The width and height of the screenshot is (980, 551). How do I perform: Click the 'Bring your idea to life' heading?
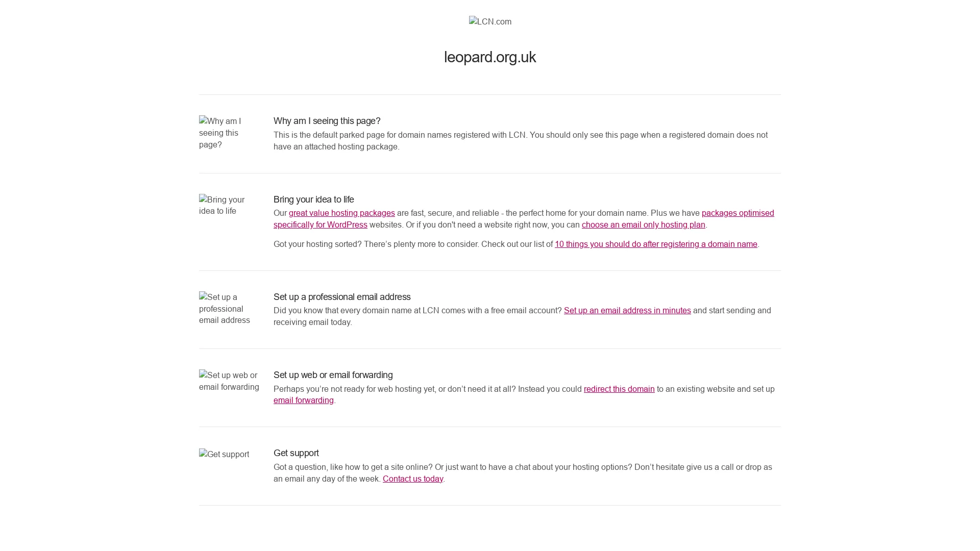[313, 199]
